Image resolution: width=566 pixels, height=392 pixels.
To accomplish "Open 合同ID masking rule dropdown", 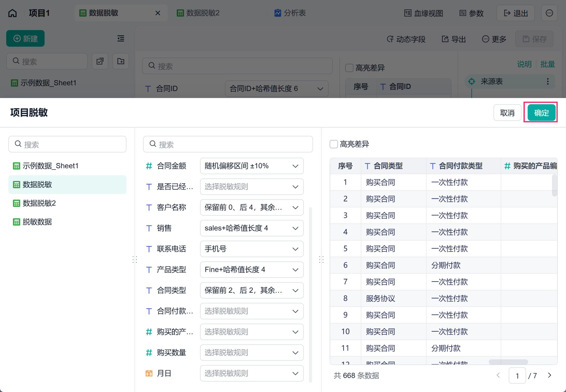I will 277,89.
